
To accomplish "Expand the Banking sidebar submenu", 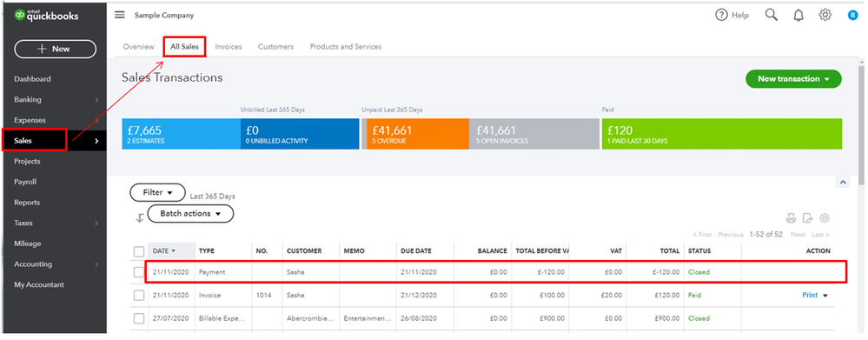I will pyautogui.click(x=96, y=100).
